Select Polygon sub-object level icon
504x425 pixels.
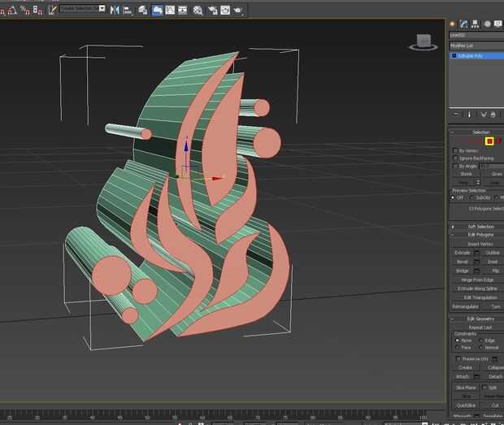point(490,141)
